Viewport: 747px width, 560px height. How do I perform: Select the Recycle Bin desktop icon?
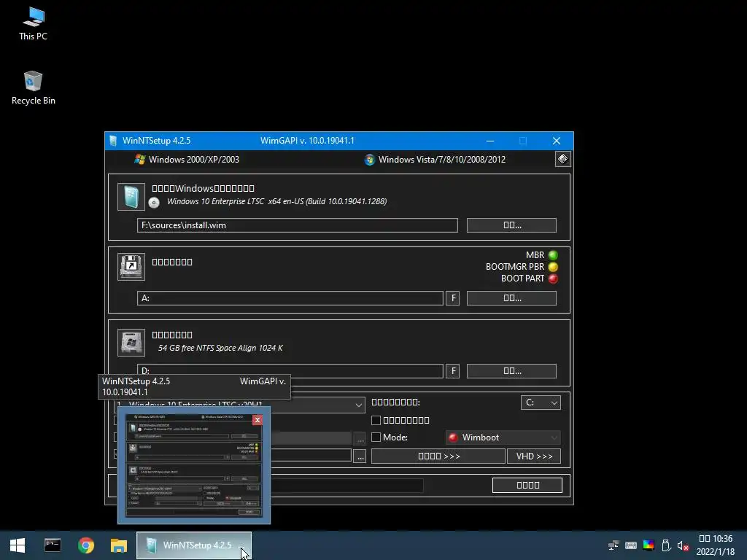(33, 88)
